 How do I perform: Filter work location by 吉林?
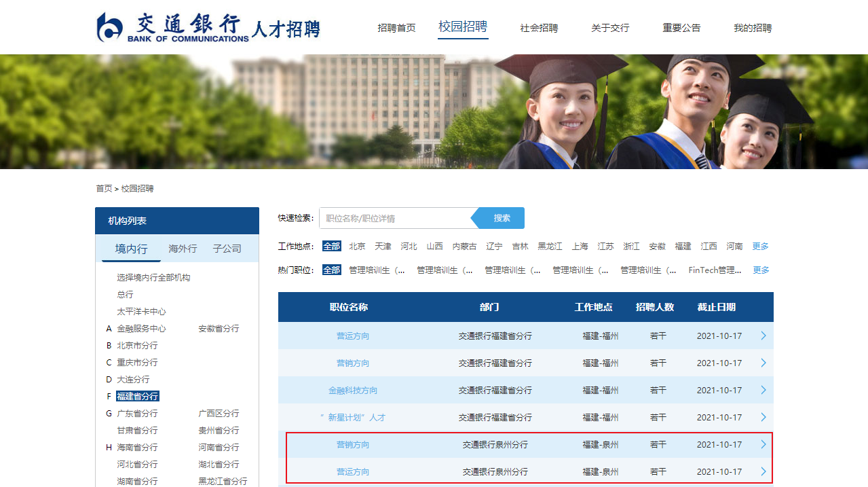pos(521,246)
